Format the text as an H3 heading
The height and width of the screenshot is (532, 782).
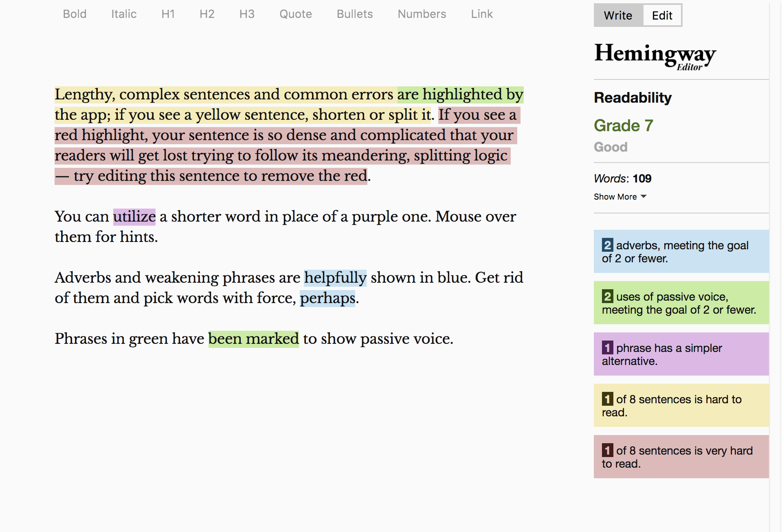(247, 14)
